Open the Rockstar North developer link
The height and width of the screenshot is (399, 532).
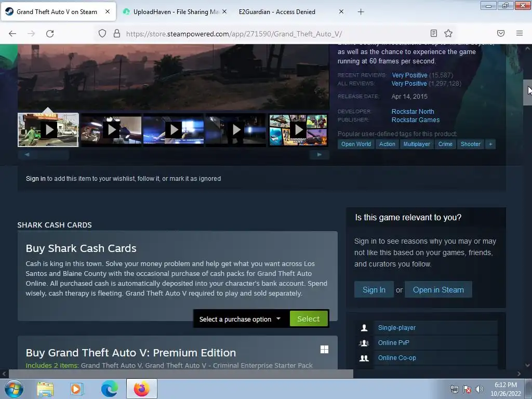pyautogui.click(x=413, y=112)
